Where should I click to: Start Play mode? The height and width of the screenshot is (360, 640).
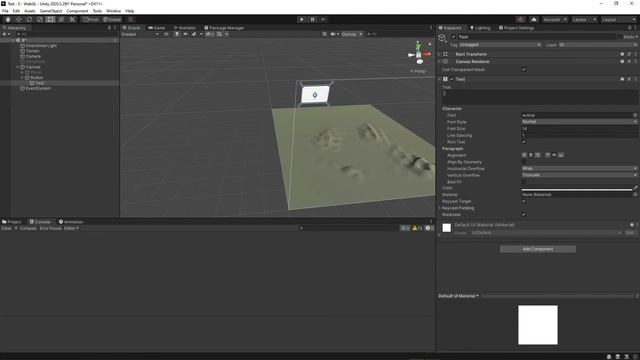click(x=302, y=19)
